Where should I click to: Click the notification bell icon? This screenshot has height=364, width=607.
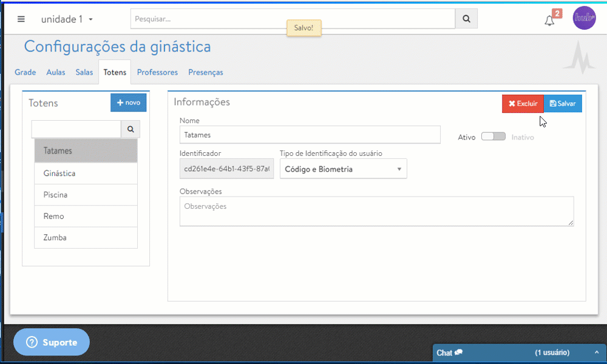[549, 21]
